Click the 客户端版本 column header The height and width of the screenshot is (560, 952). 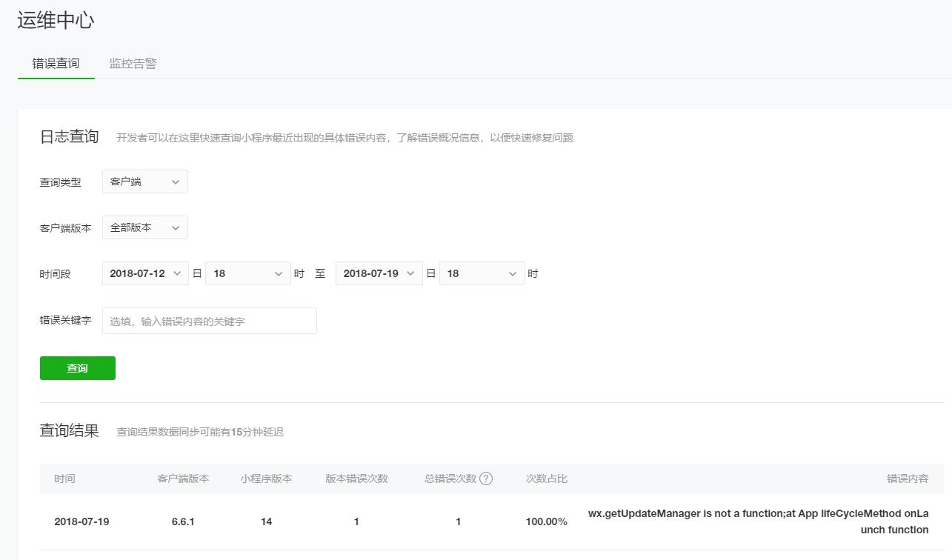182,478
